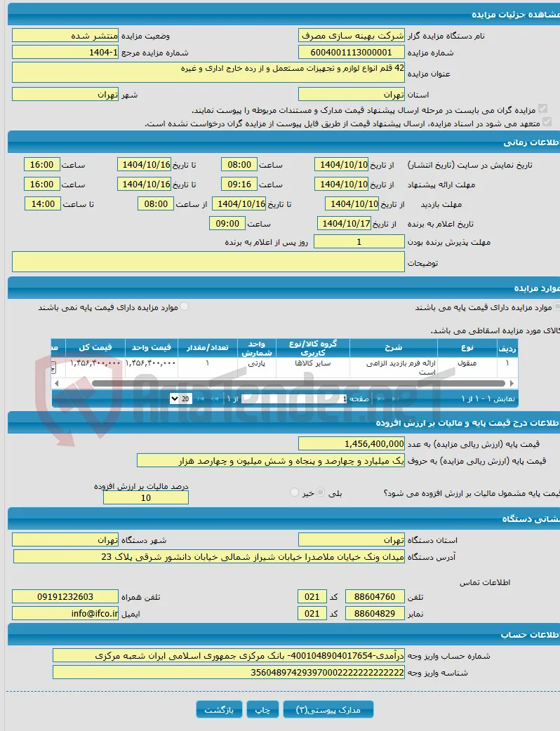Click the reference number field '1404-1'
This screenshot has height=731, width=560.
point(65,52)
